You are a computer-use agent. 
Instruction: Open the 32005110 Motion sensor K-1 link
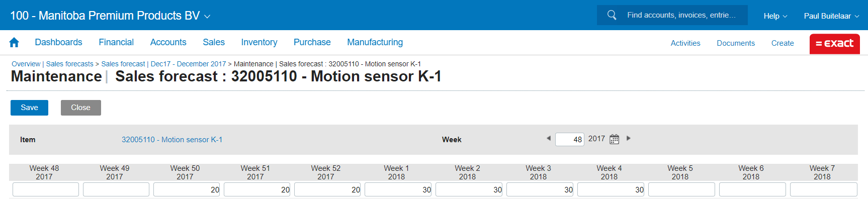[171, 140]
